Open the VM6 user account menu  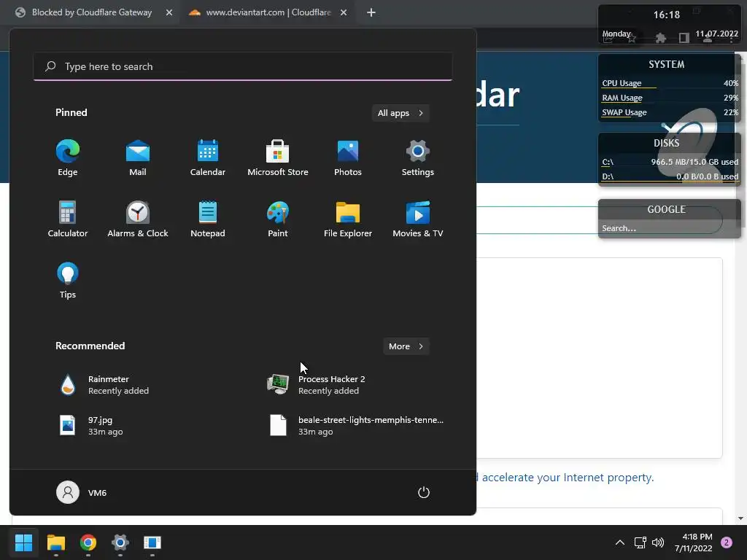(82, 492)
